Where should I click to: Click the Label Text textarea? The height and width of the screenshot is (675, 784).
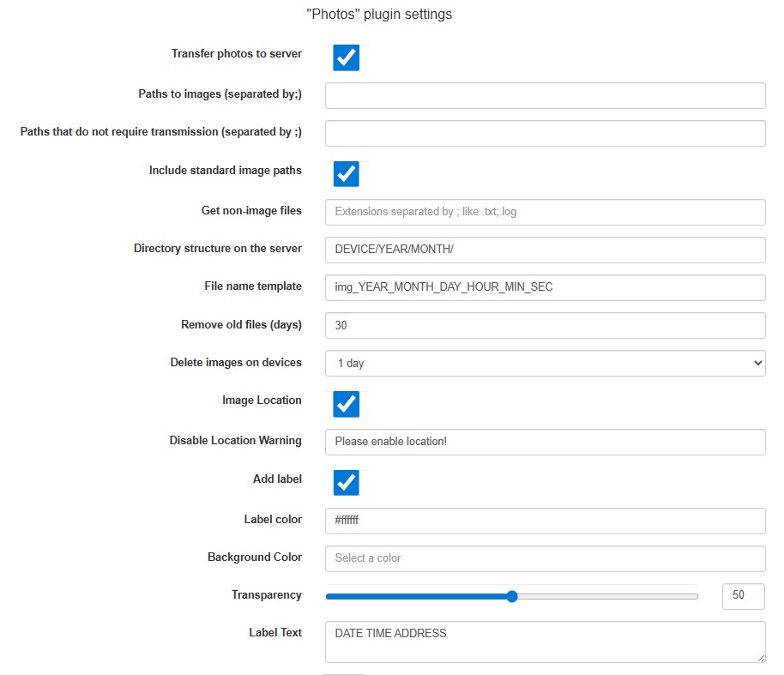pos(545,642)
